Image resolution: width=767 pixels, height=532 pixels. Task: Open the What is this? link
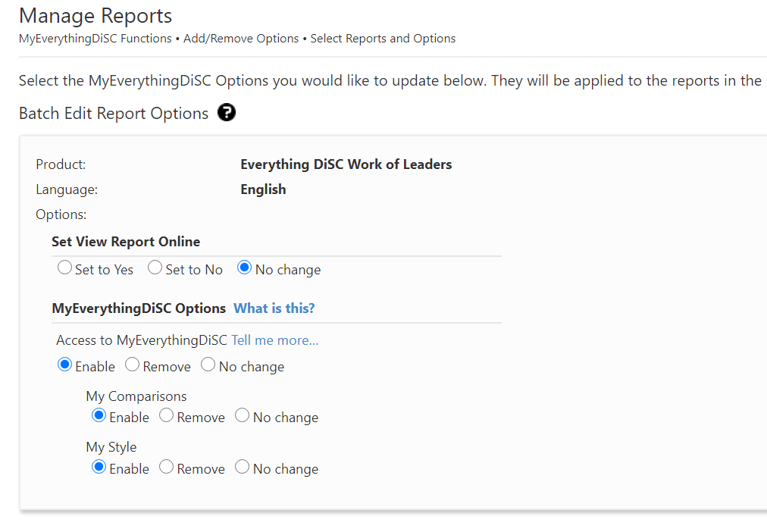[x=274, y=308]
